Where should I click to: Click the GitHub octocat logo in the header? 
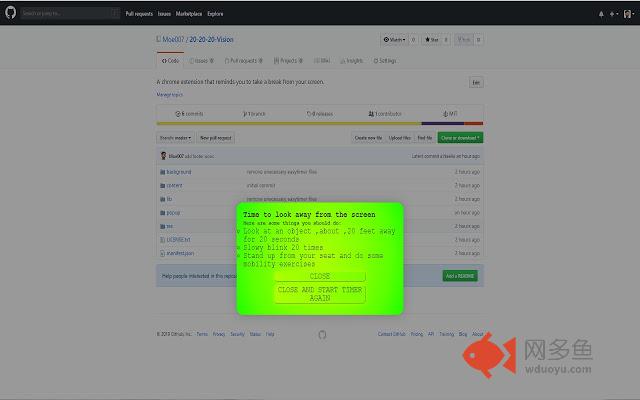tap(11, 12)
